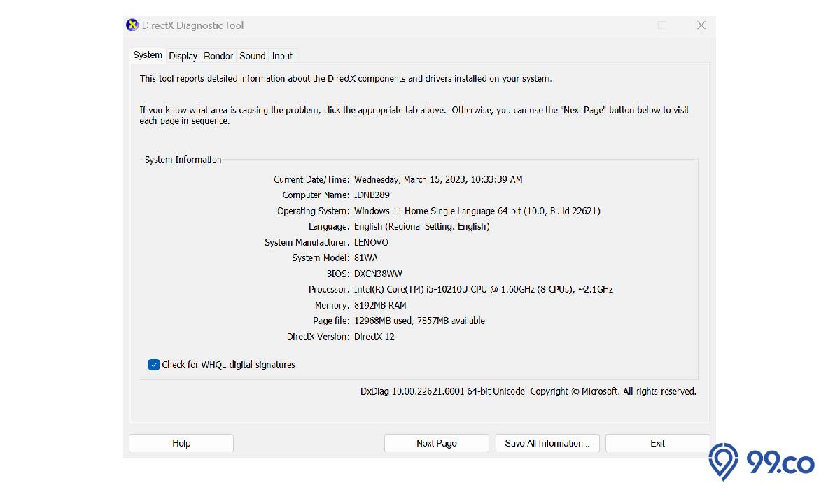Switch to the Sound tab
840x504 pixels.
click(252, 56)
